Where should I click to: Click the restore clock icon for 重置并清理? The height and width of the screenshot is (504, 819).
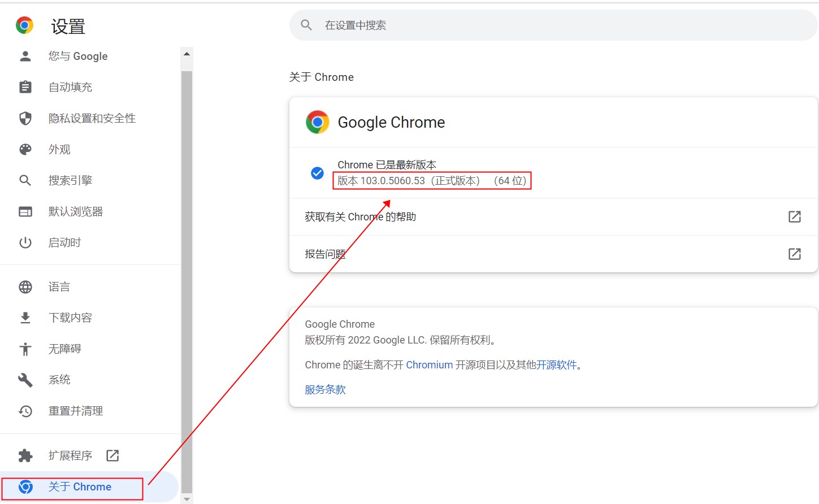tap(25, 411)
